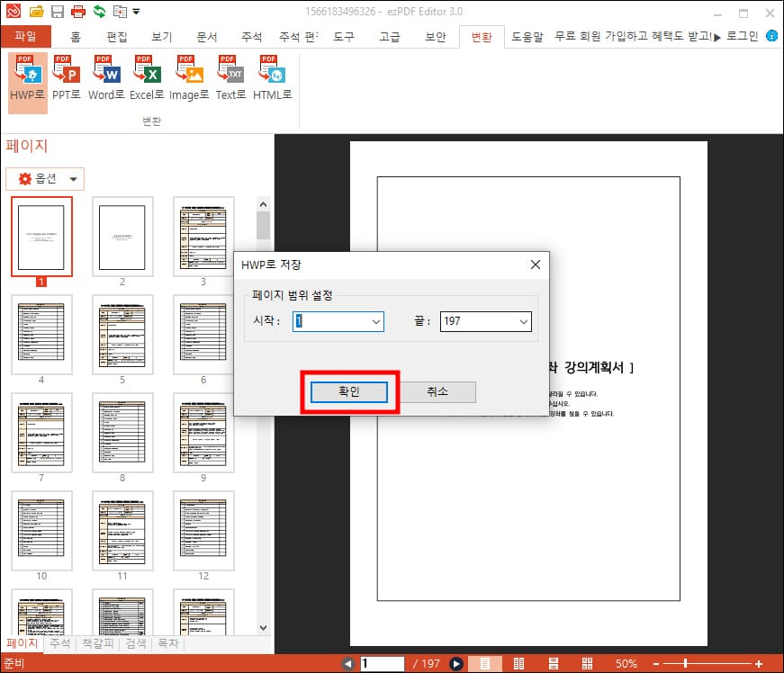This screenshot has width=784, height=673.
Task: Click the Word로 conversion icon
Action: [x=106, y=80]
